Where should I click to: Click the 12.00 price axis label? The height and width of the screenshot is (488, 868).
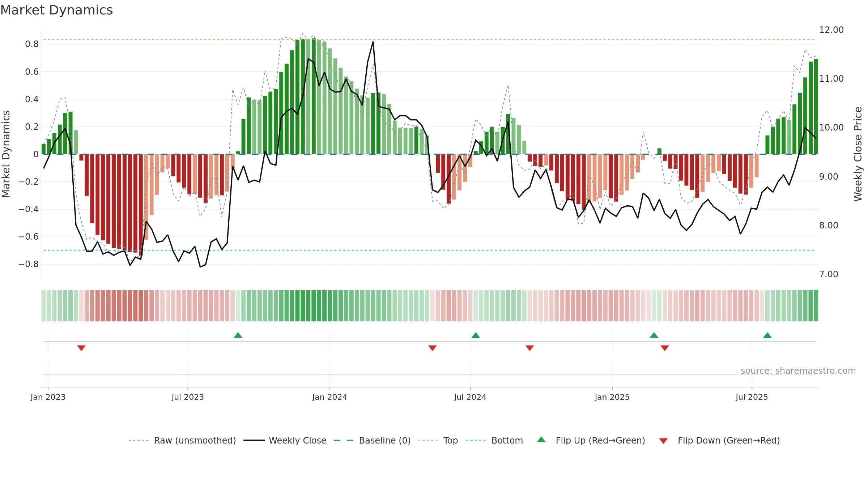point(831,30)
